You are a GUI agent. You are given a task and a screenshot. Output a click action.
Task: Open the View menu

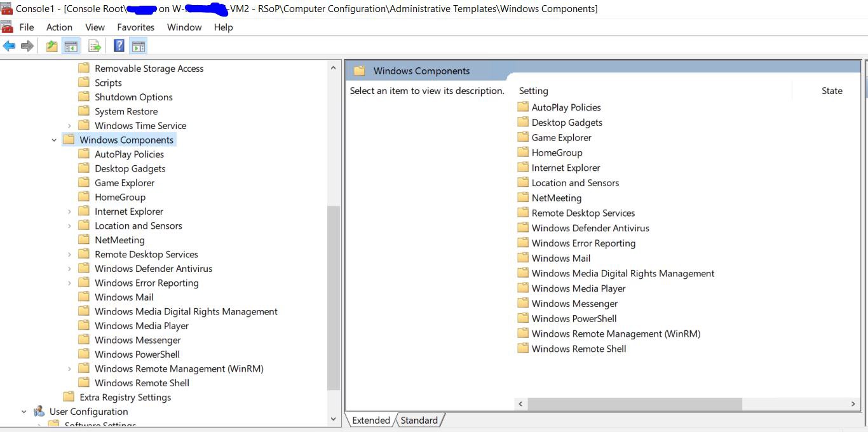click(x=95, y=27)
